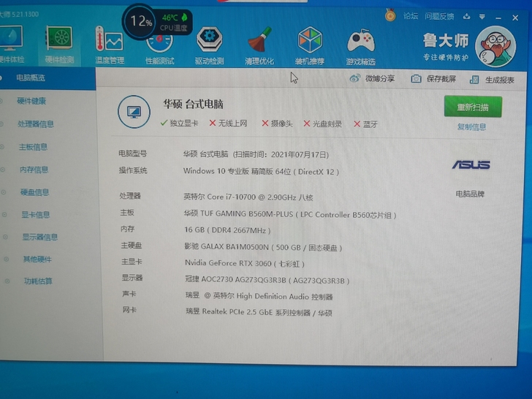Select 主板信息 in the sidebar
This screenshot has height=399, width=532.
click(33, 147)
